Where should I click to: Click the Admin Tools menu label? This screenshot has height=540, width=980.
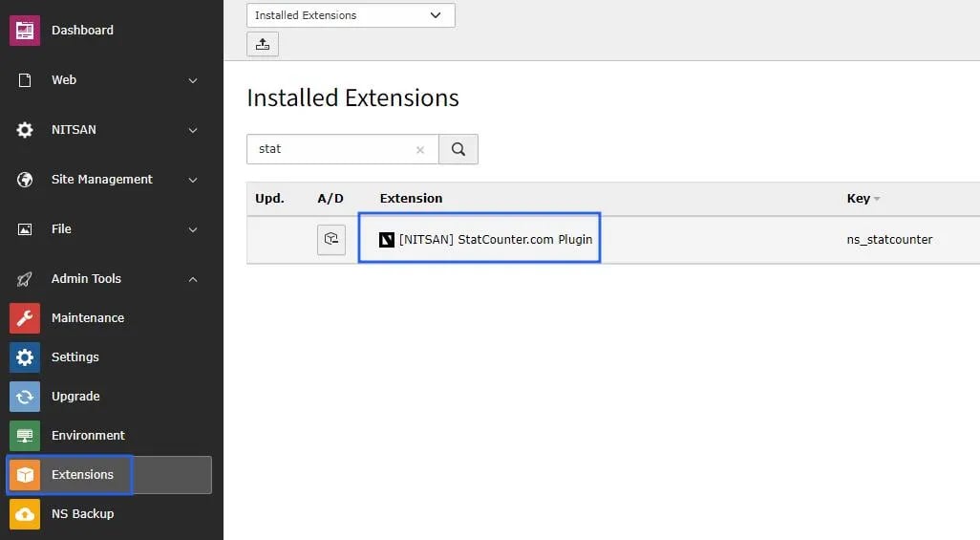click(86, 279)
